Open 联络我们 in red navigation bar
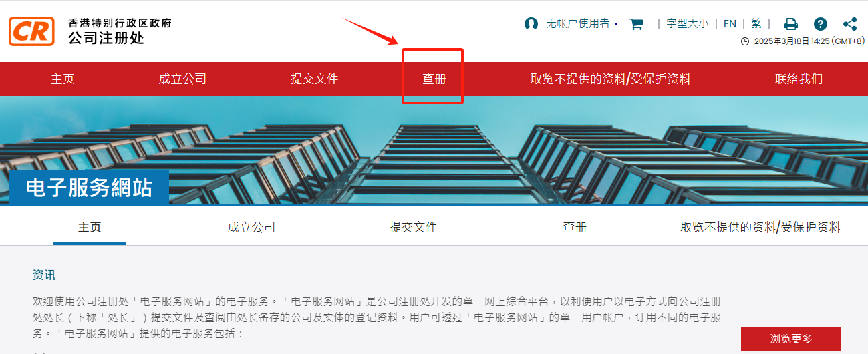This screenshot has height=354, width=868. pos(799,79)
